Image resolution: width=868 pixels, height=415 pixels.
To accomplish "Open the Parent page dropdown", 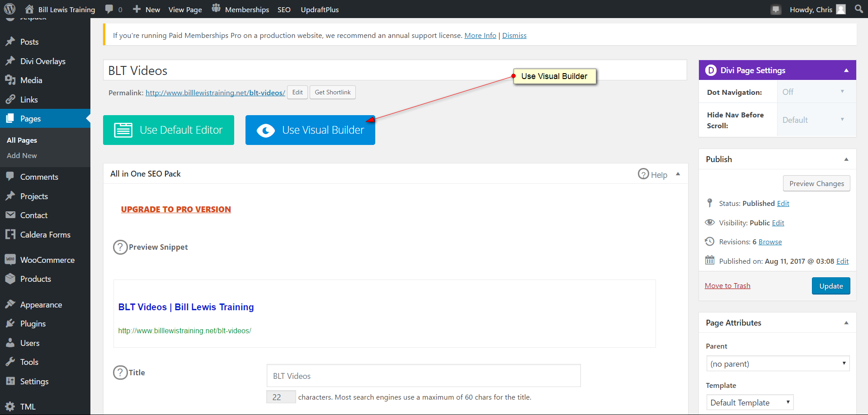I will [778, 364].
